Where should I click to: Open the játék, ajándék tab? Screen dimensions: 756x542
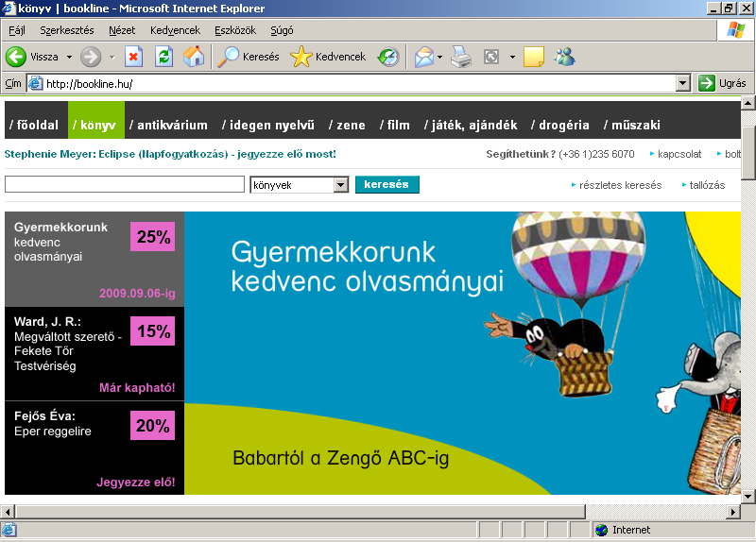tap(471, 126)
